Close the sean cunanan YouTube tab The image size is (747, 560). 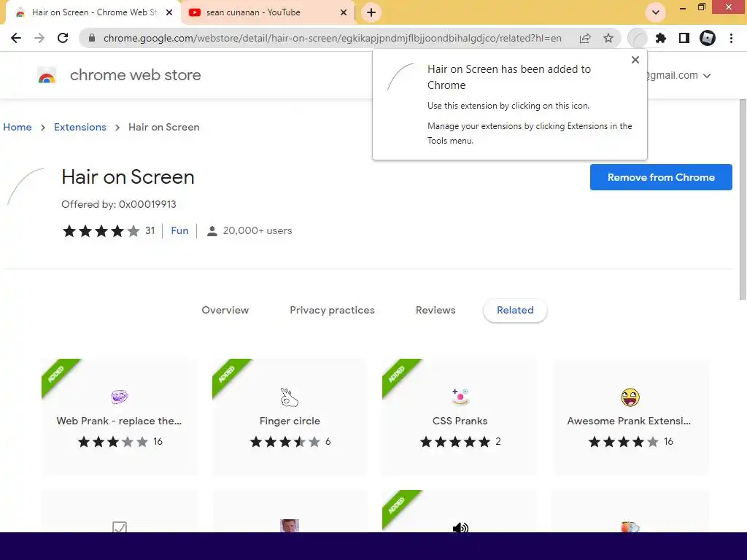(x=344, y=12)
